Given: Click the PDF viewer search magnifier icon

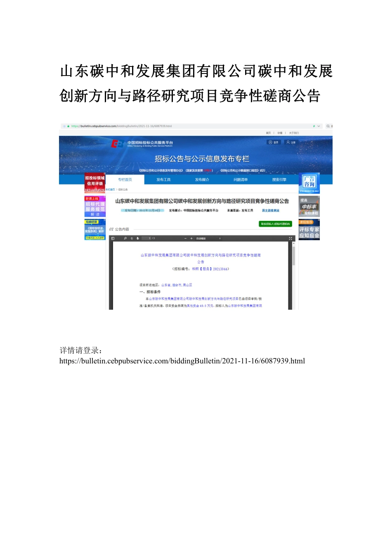Looking at the screenshot, I should pyautogui.click(x=125, y=238).
